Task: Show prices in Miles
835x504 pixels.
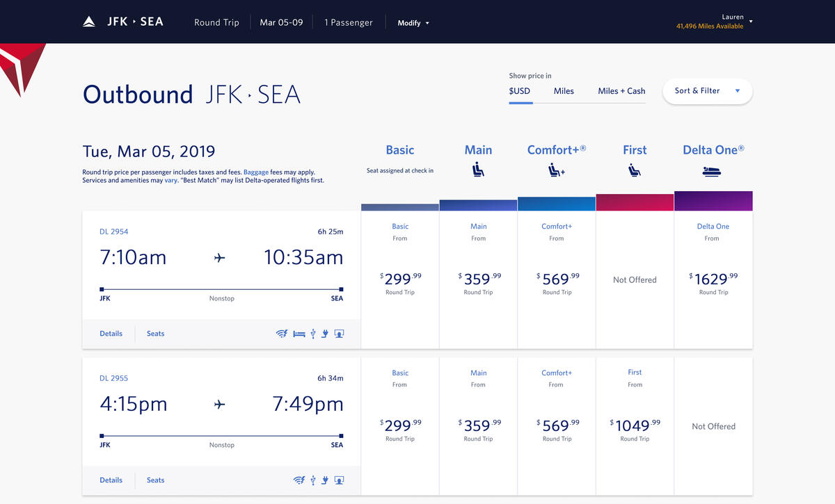Action: click(x=564, y=91)
